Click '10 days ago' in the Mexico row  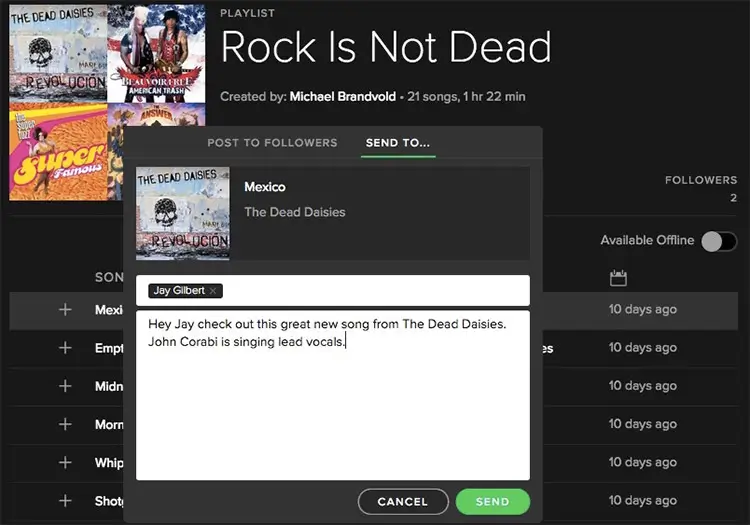[x=642, y=309]
